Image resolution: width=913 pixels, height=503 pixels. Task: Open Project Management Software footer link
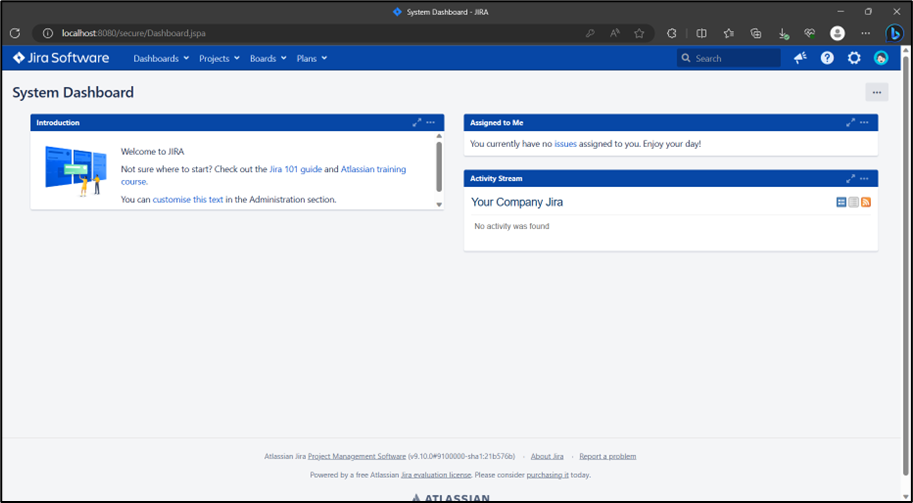[x=357, y=456]
